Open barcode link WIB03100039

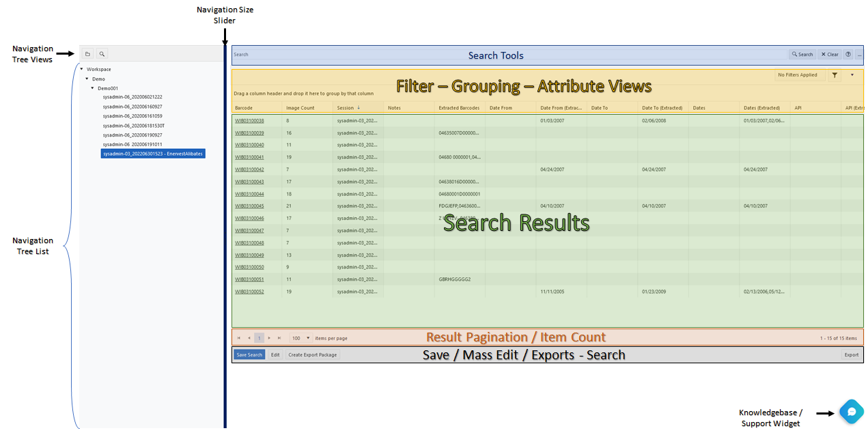(x=249, y=133)
